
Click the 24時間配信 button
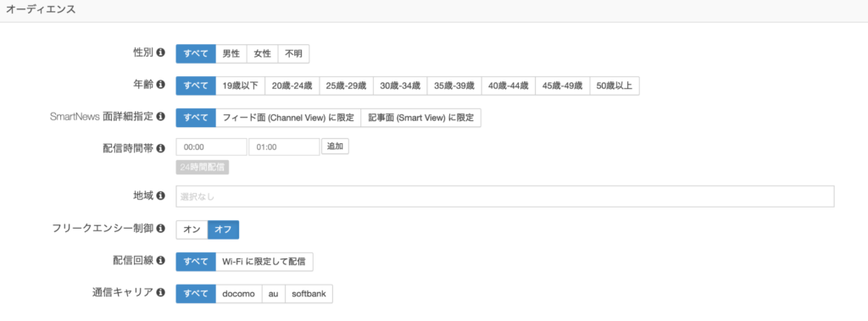pyautogui.click(x=203, y=167)
